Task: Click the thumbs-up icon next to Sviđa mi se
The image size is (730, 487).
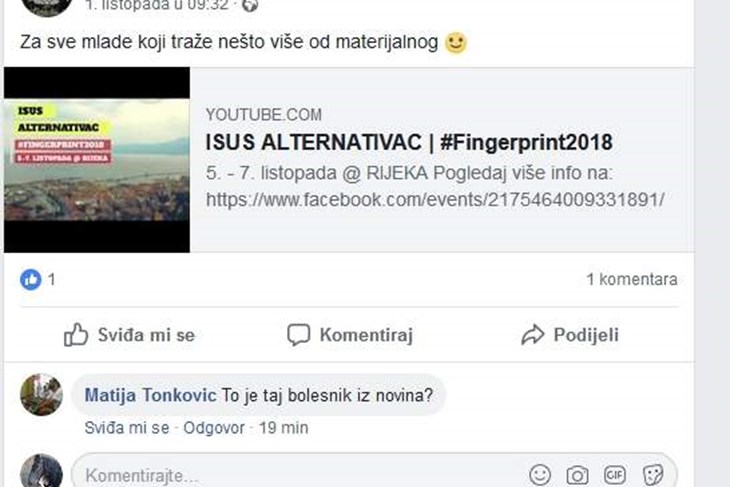Action: (76, 335)
